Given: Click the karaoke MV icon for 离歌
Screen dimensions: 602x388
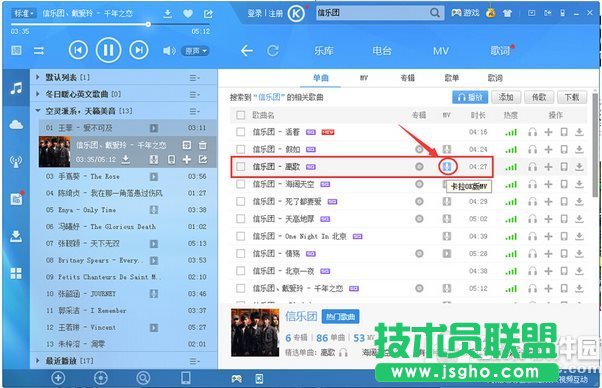Looking at the screenshot, I should 447,167.
